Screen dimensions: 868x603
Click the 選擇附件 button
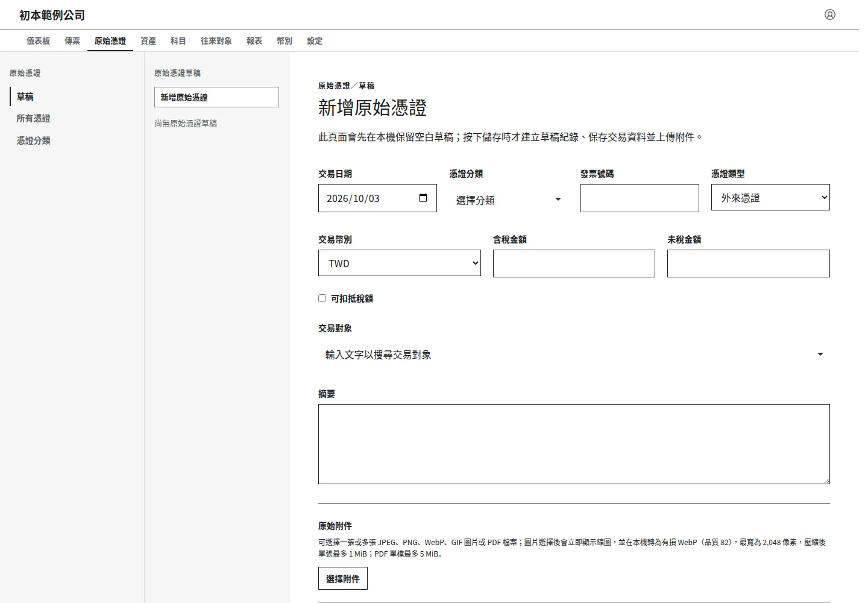(x=343, y=579)
